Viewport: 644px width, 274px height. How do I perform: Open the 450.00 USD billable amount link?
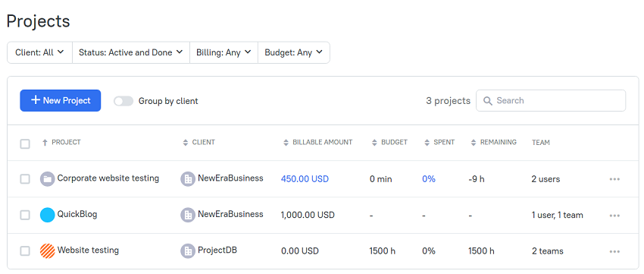tap(305, 179)
